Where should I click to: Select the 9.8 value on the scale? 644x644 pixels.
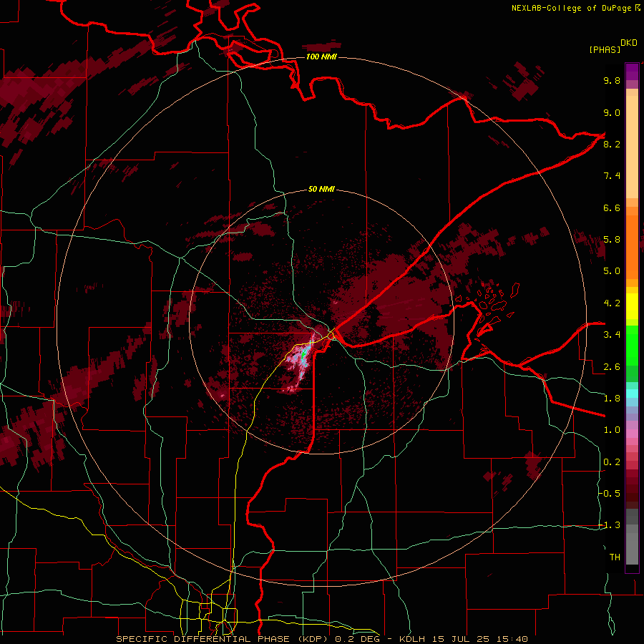click(x=612, y=80)
